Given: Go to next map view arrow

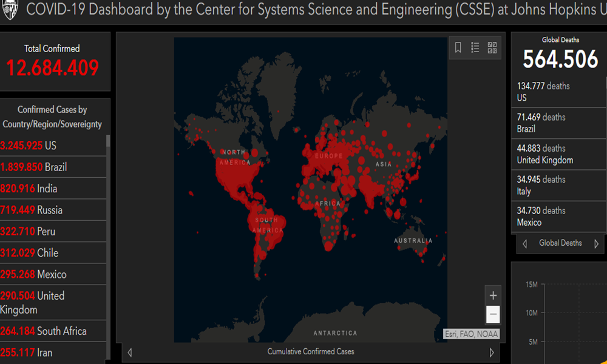Looking at the screenshot, I should pyautogui.click(x=492, y=352).
